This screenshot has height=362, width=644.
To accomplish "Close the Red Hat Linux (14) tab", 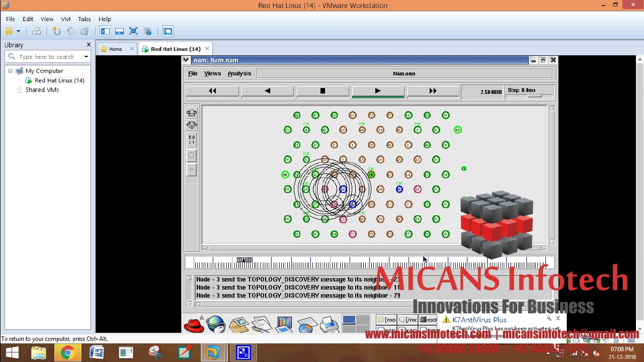I will (x=207, y=49).
